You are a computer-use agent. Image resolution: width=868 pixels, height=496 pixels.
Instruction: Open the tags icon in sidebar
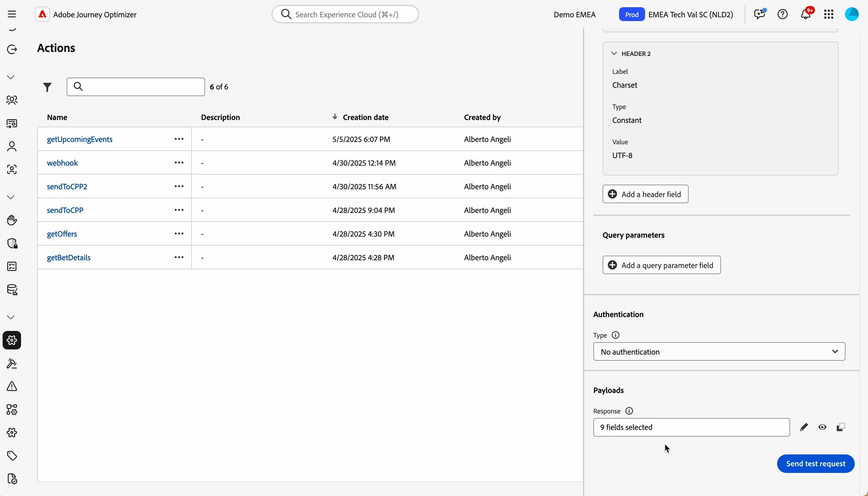coord(12,456)
